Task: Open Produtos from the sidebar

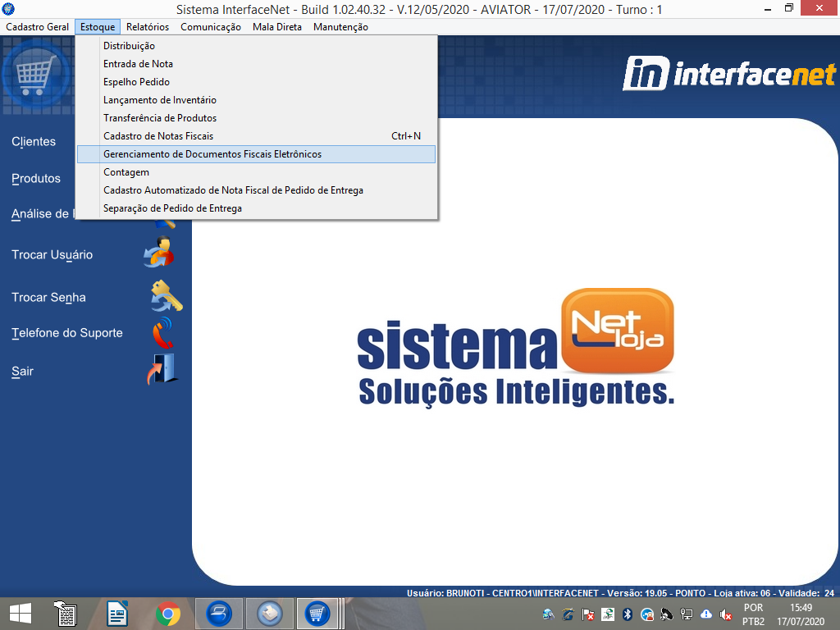Action: click(36, 179)
